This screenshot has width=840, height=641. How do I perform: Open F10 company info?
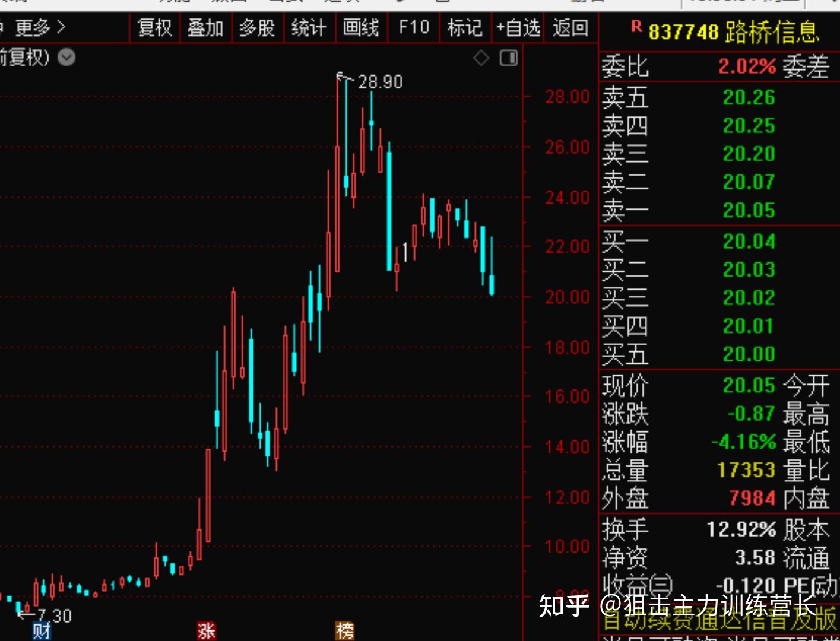(x=414, y=28)
